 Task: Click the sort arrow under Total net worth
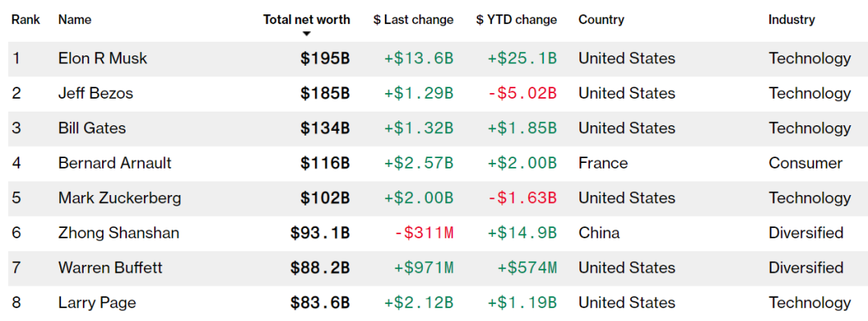pyautogui.click(x=307, y=34)
